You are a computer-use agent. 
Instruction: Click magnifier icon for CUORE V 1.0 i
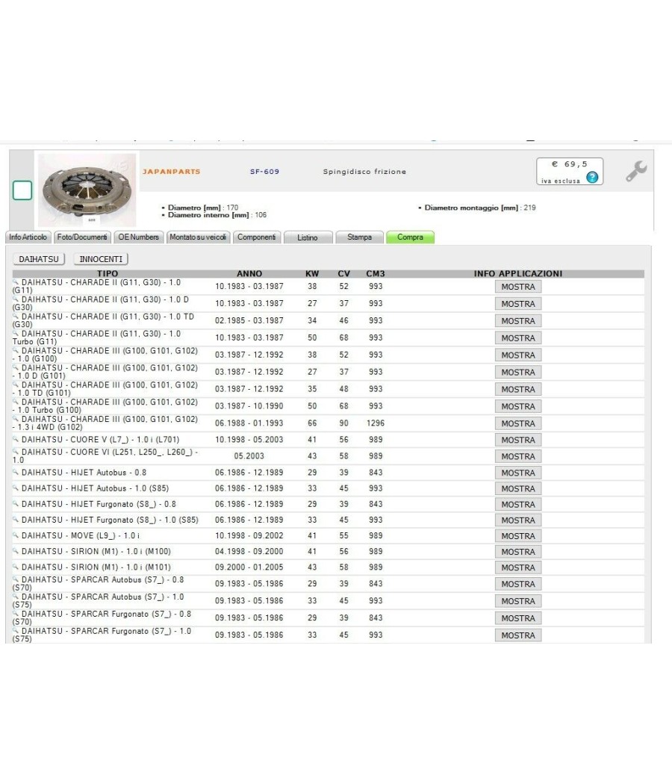[x=16, y=439]
